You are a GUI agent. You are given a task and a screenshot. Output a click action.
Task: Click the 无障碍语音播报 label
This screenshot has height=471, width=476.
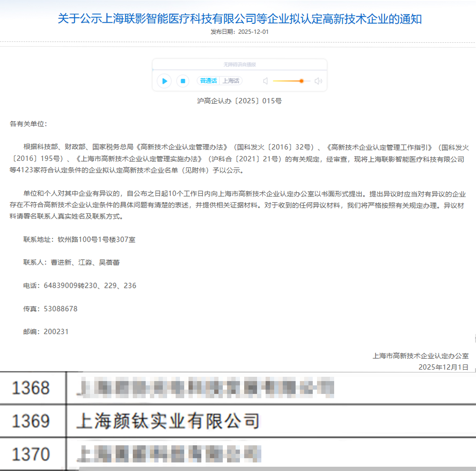point(239,64)
